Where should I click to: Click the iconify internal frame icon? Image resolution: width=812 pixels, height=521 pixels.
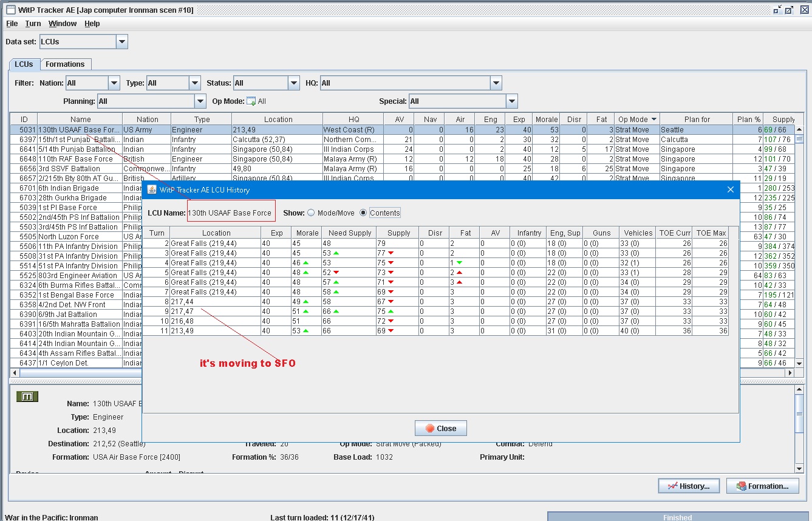777,10
